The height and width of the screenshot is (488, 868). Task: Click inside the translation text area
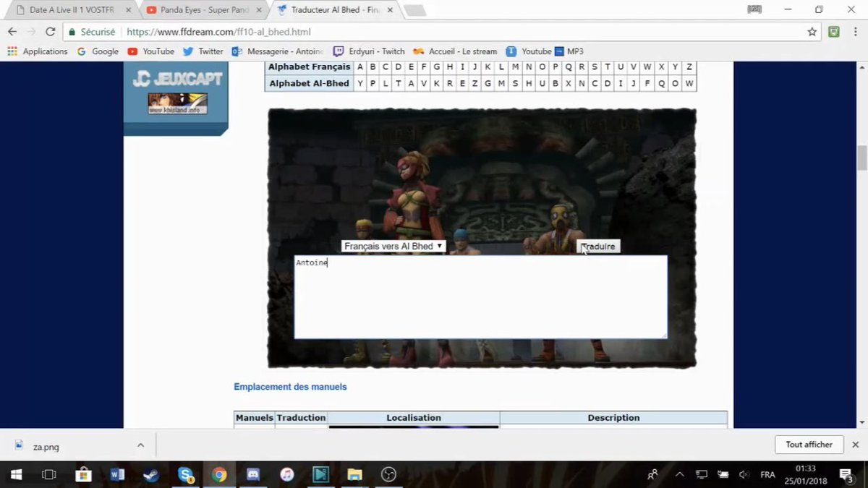(480, 296)
